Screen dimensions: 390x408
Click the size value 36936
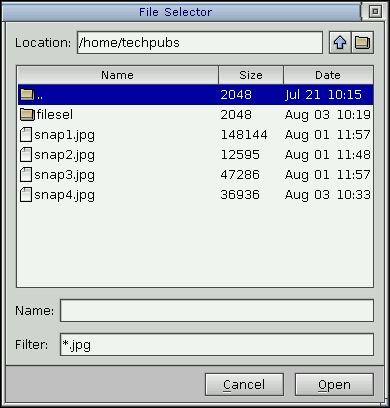(240, 195)
